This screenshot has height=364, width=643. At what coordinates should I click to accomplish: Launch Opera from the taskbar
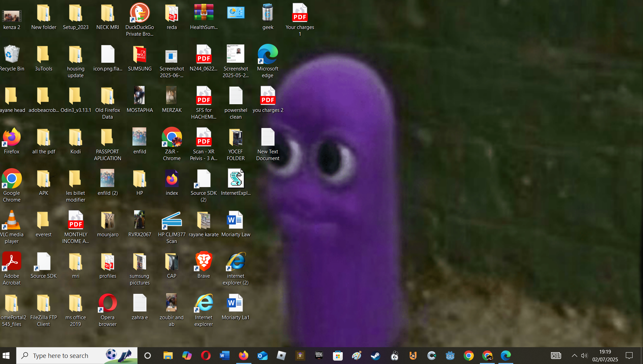point(206,356)
